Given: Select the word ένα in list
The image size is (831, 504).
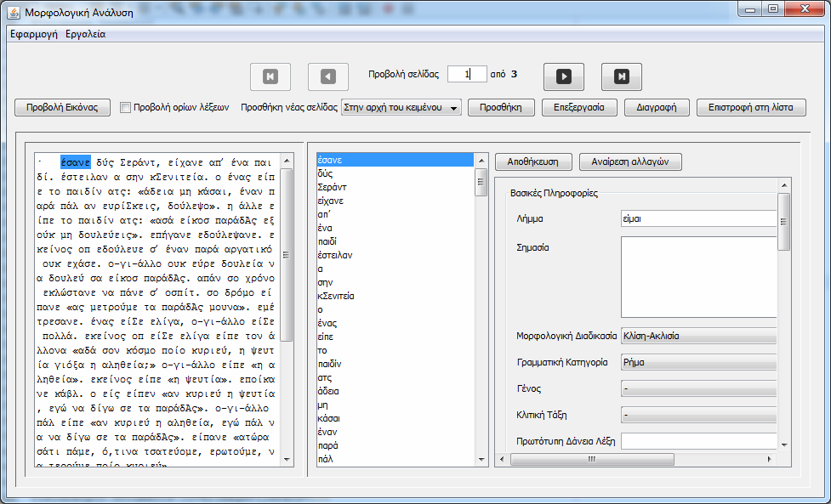Looking at the screenshot, I should pyautogui.click(x=395, y=228).
